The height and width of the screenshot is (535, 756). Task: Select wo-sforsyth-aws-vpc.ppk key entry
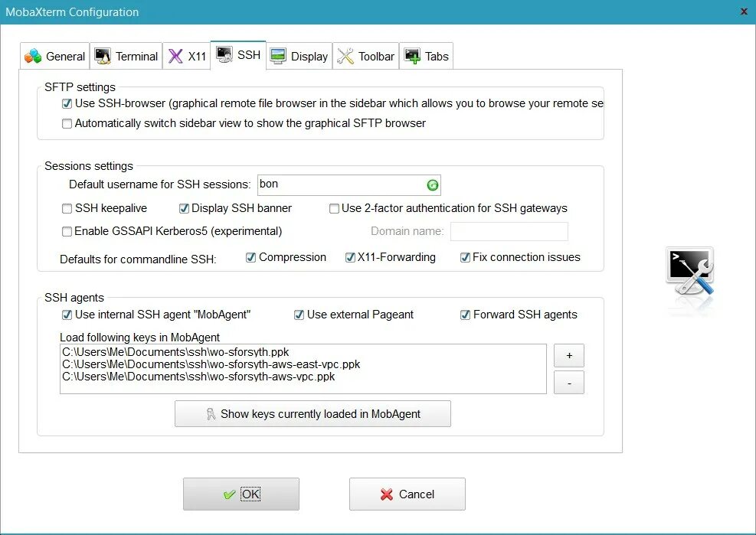coord(198,377)
